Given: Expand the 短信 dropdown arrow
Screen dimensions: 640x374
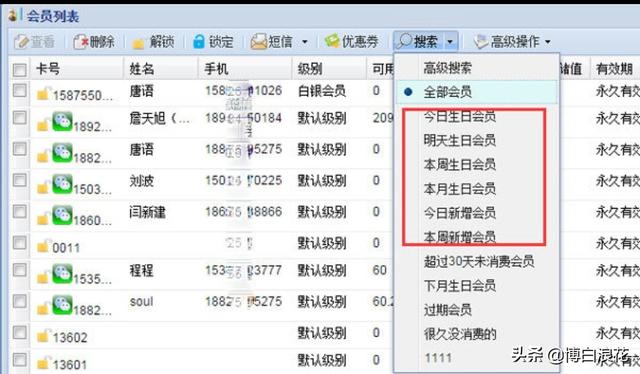Looking at the screenshot, I should pyautogui.click(x=304, y=42).
